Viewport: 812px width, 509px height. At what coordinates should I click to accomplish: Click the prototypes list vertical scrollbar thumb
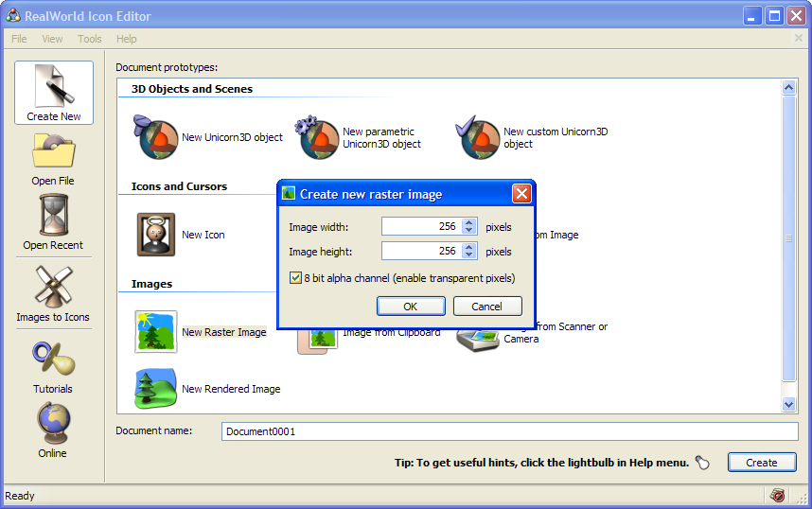788,238
